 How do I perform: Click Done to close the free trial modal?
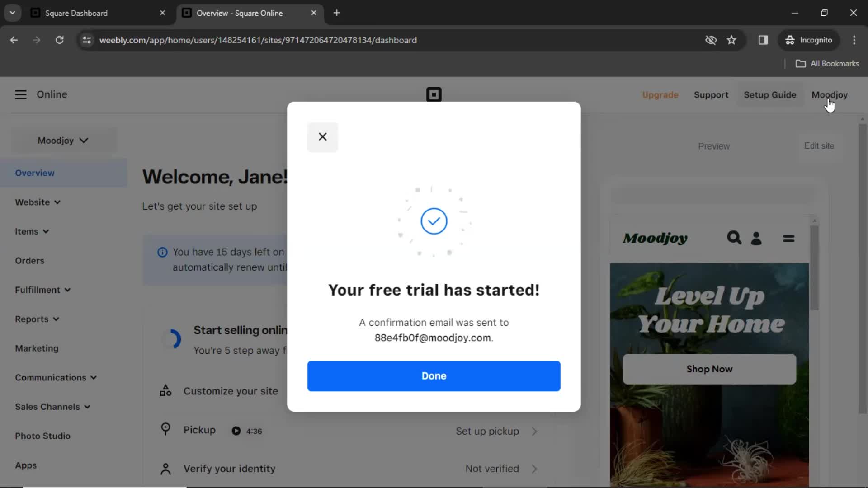434,375
